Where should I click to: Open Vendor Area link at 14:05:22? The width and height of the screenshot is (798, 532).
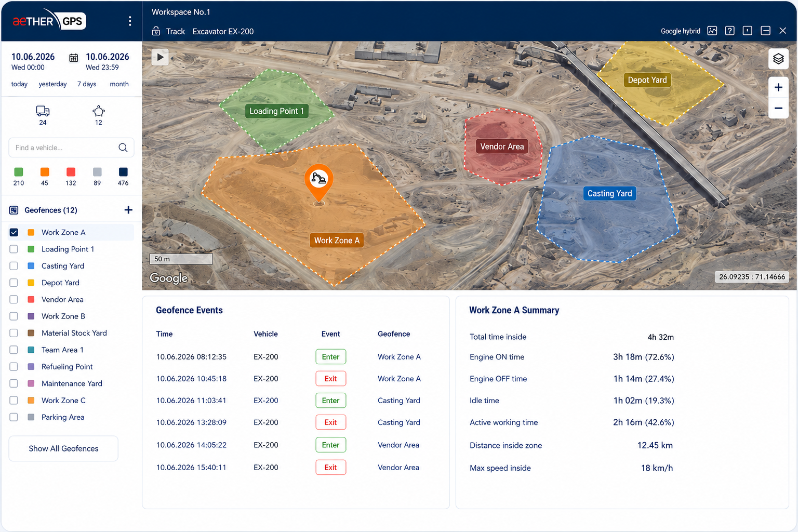[398, 445]
